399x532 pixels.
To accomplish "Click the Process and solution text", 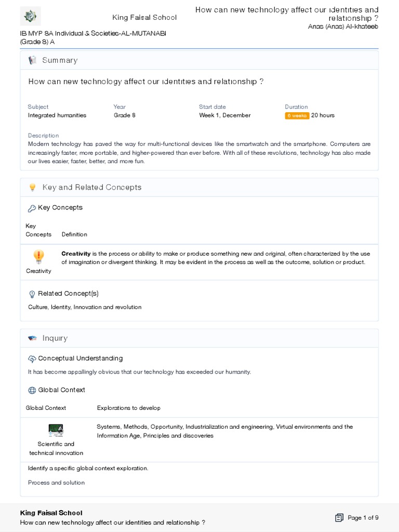I will (x=56, y=483).
